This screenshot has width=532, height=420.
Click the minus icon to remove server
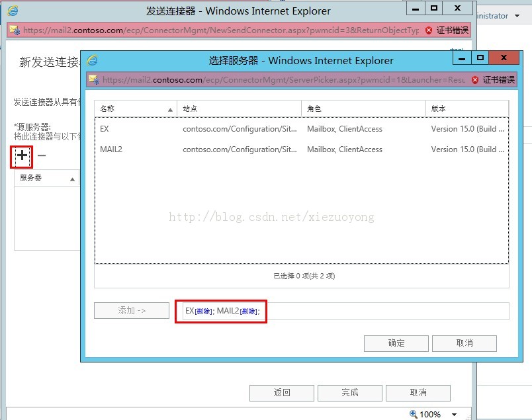(x=42, y=156)
